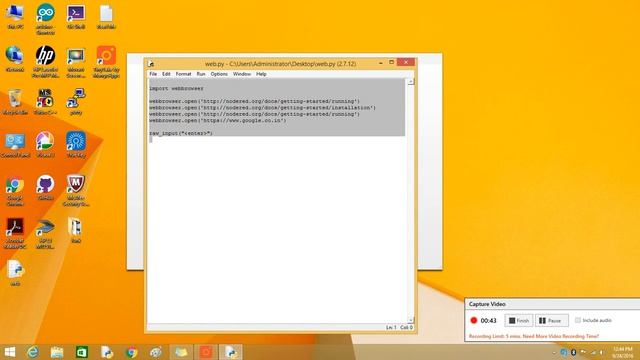
Task: Launch Chrome from the taskbar
Action: click(x=131, y=352)
